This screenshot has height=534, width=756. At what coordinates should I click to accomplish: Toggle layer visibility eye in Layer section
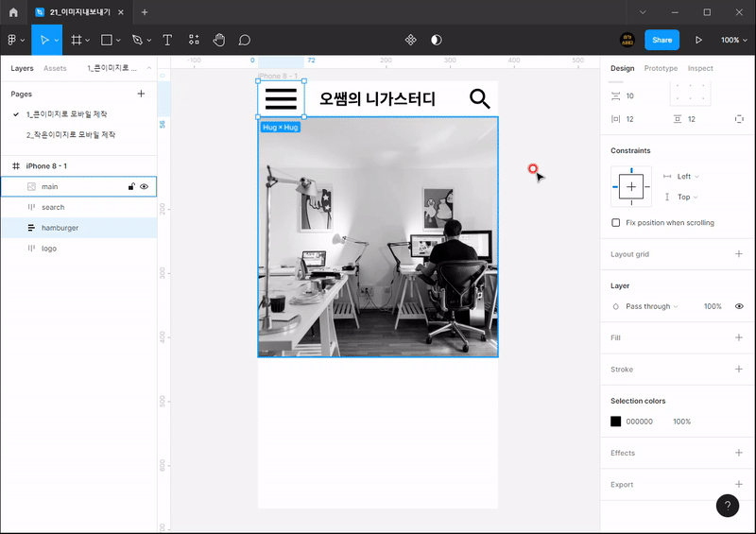point(739,306)
